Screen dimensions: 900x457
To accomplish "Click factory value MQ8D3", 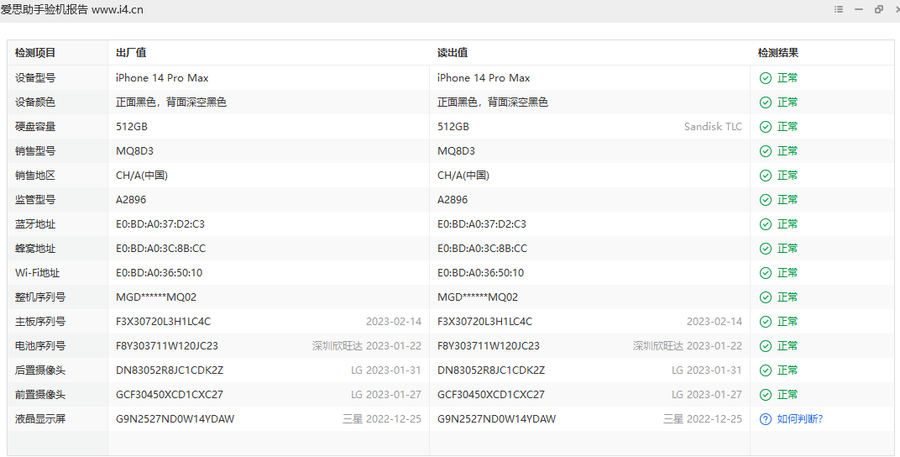I will (x=134, y=151).
